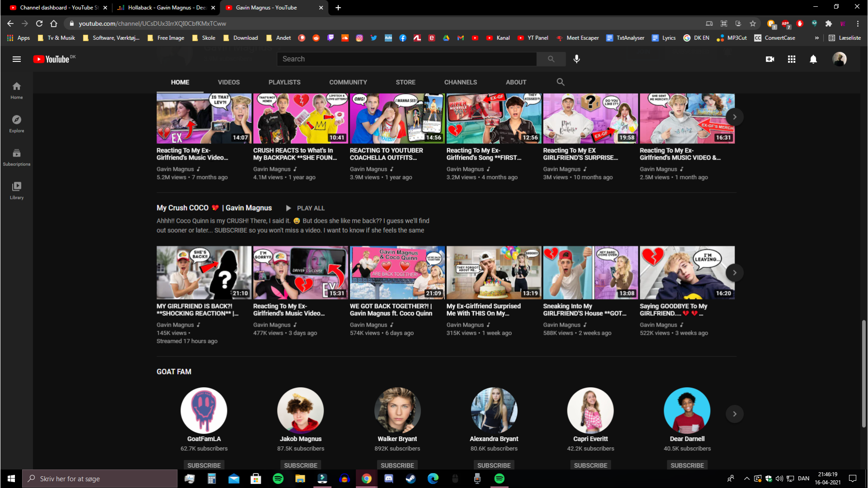This screenshot has height=488, width=868.
Task: Open Discord from the taskbar
Action: 389,479
